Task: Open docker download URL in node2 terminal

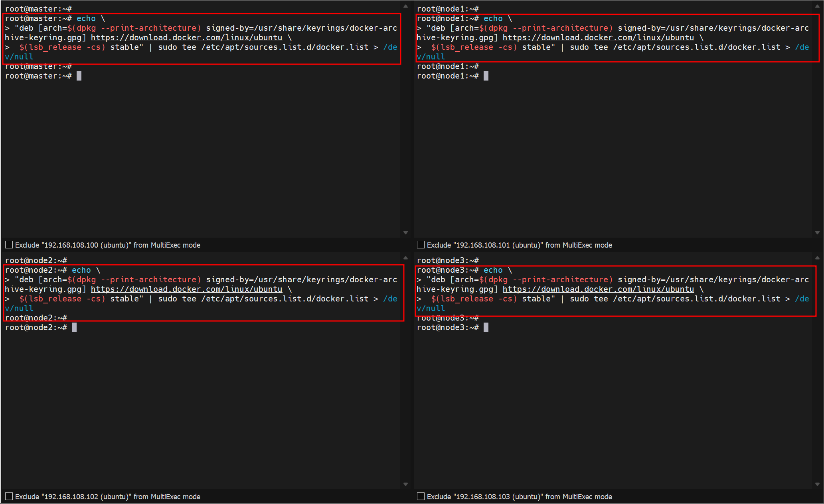Action: 186,289
